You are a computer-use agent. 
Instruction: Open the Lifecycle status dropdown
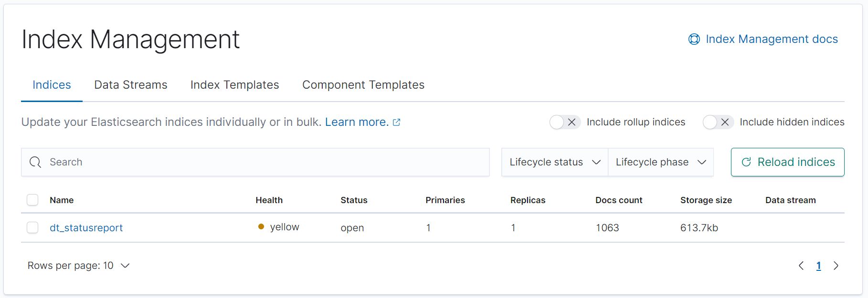[554, 162]
